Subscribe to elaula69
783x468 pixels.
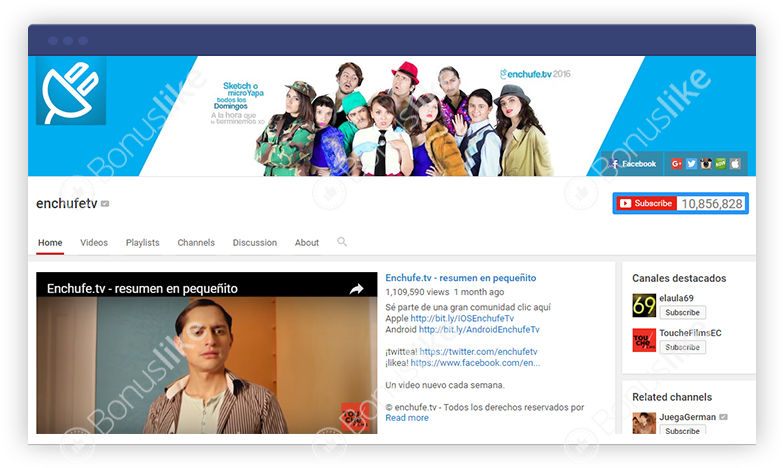(682, 312)
